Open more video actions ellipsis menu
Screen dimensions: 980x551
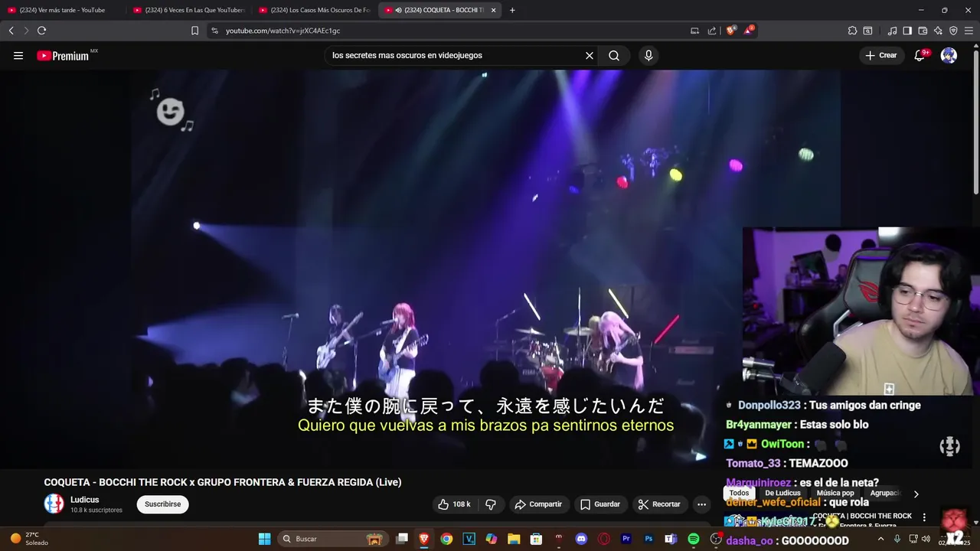(x=701, y=504)
